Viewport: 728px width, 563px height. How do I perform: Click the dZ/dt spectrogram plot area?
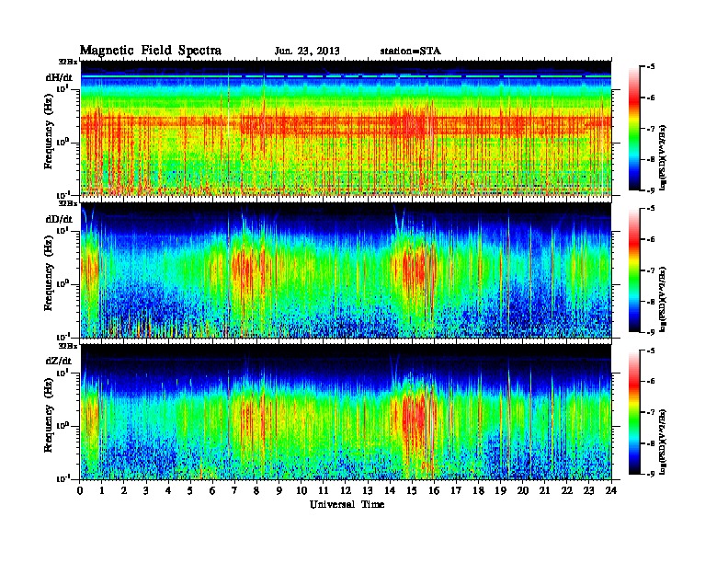tap(346, 412)
